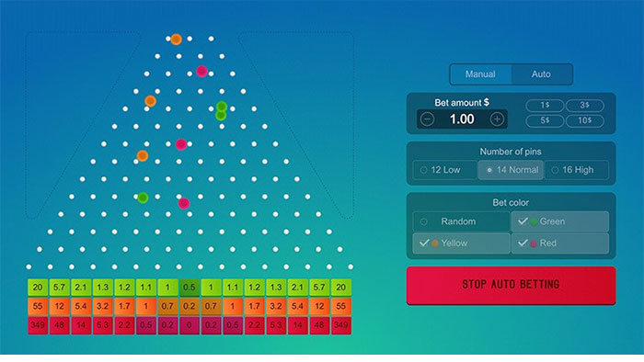
Task: Click the orange row 0.2 multiplier
Action: tap(189, 306)
